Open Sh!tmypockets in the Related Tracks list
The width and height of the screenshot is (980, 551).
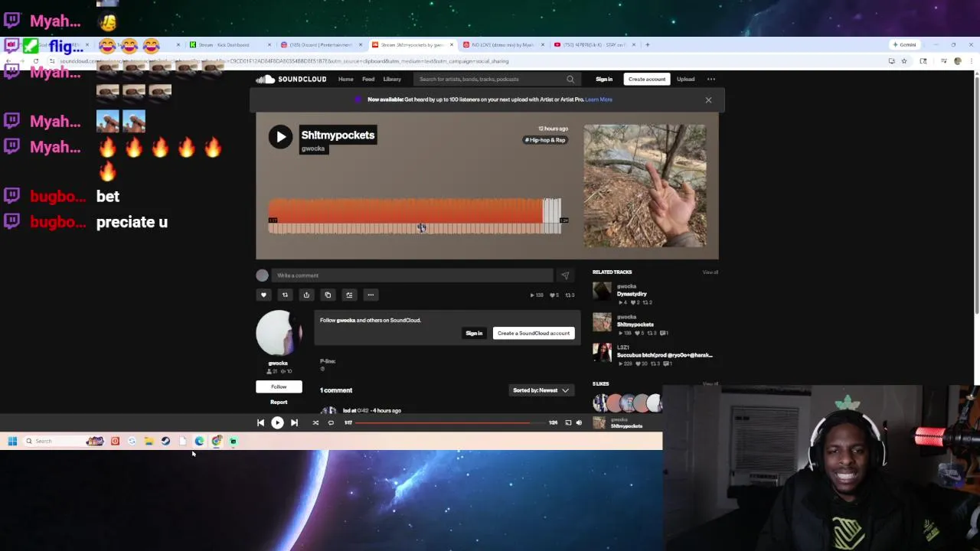pos(635,324)
